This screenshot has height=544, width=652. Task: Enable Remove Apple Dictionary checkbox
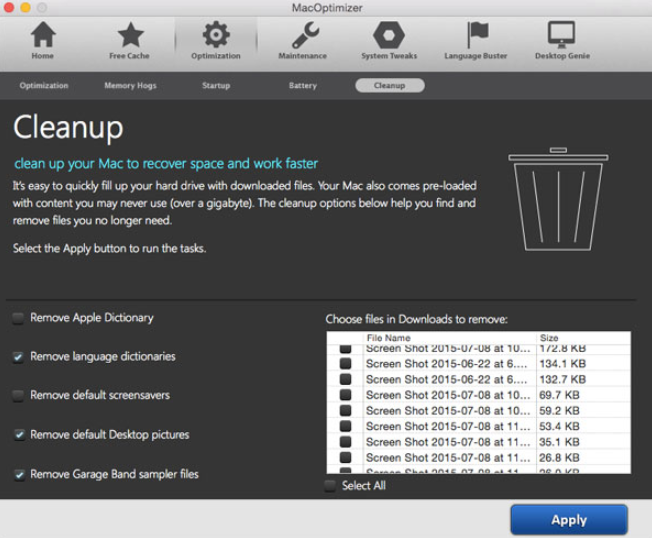[x=19, y=318]
